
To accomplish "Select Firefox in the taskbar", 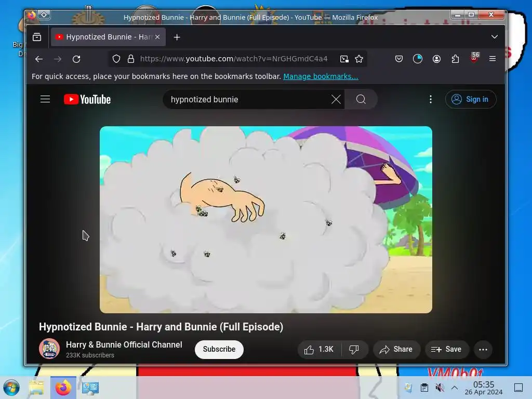I will [63, 388].
